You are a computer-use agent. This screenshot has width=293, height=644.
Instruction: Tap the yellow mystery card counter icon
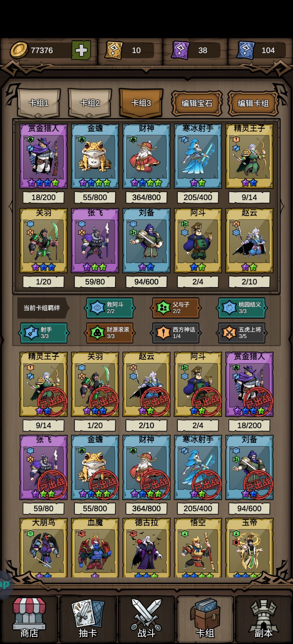(114, 50)
